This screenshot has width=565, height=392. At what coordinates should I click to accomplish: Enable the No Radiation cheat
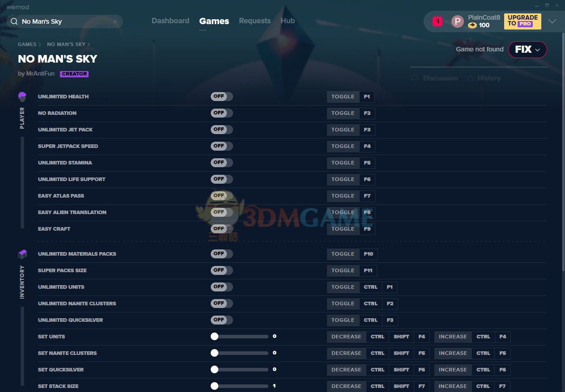point(222,113)
